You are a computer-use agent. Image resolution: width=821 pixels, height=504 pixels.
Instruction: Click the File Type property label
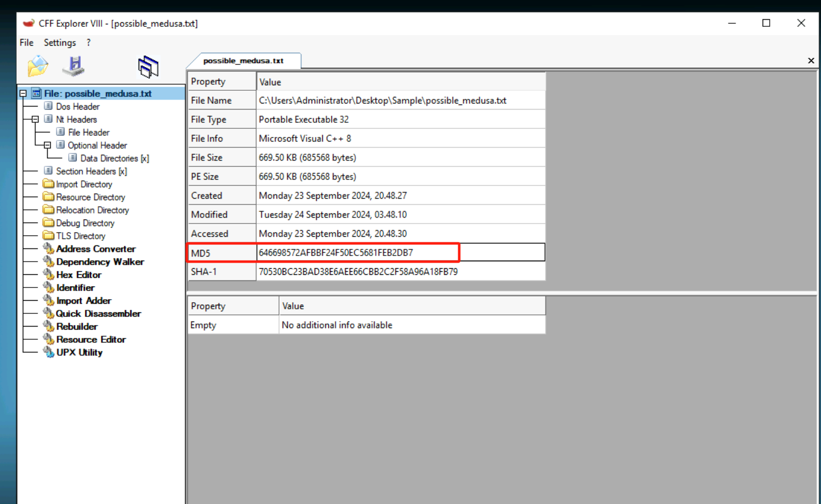tap(209, 120)
